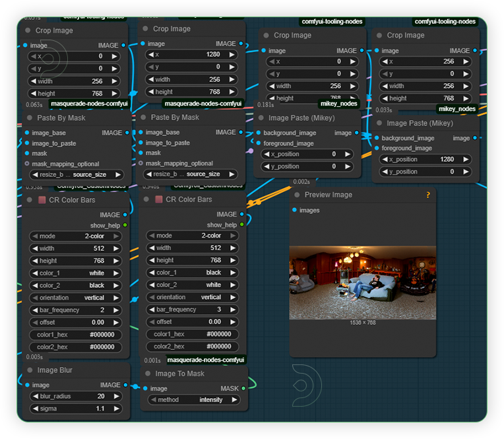Screen dimensions: 504x439
Task: Click the question mark on Preview Image
Action: pos(428,195)
